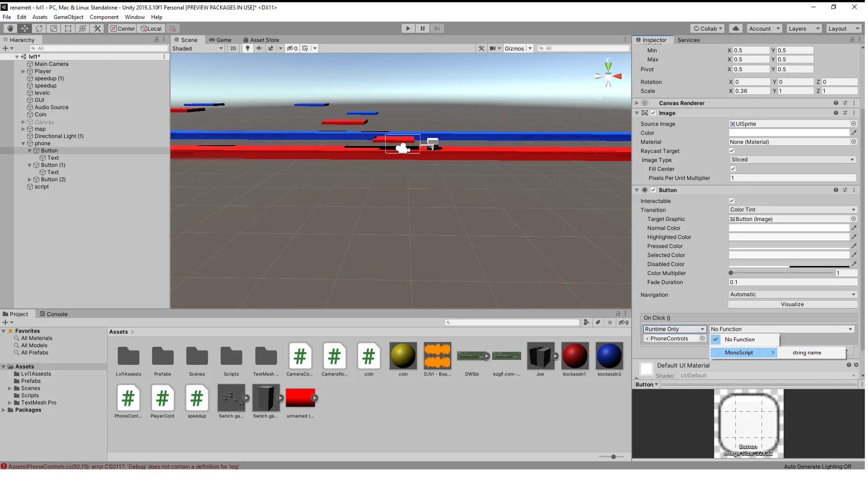Switch to the Console tab
The image size is (868, 487).
54,314
